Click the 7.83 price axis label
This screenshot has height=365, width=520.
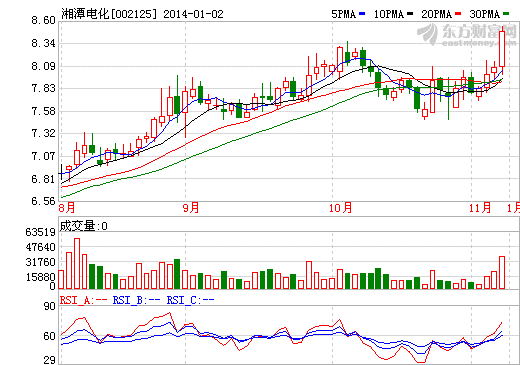coord(43,88)
